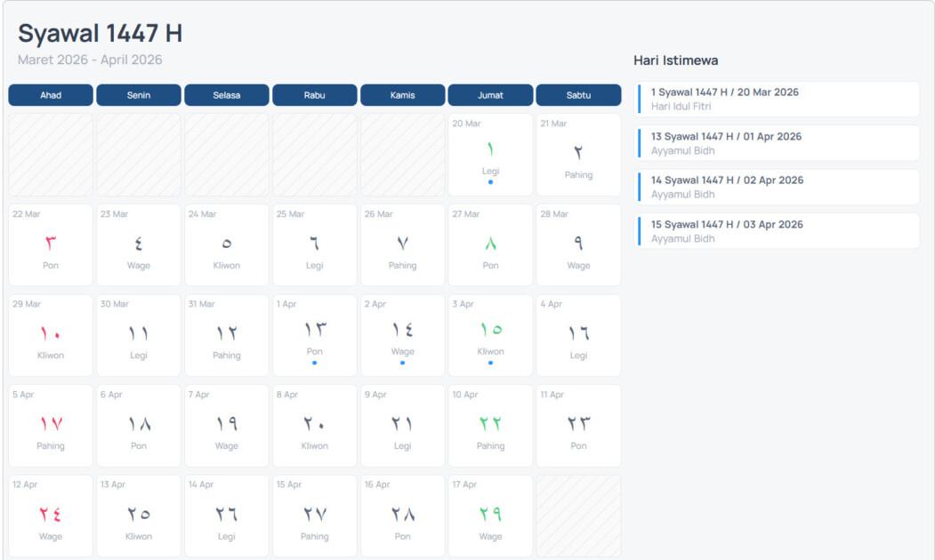
Task: Click the Jumat day column header
Action: pos(490,95)
